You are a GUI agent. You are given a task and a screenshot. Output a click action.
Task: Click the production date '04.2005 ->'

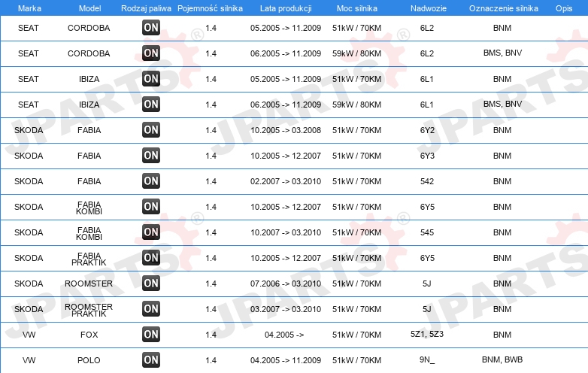coord(284,335)
